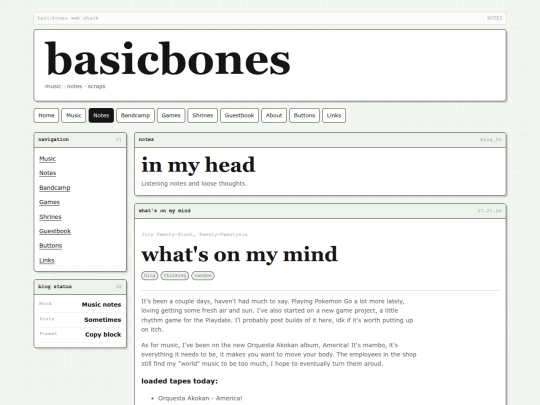The height and width of the screenshot is (405, 540).
Task: Open Guestbook link in navigation sidebar
Action: (x=55, y=231)
